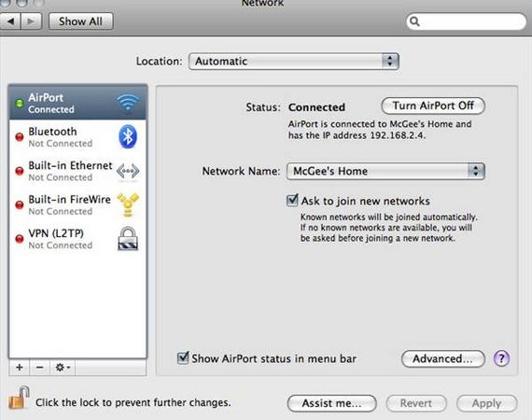Click Built-in Ethernet red status dot

coord(20,171)
